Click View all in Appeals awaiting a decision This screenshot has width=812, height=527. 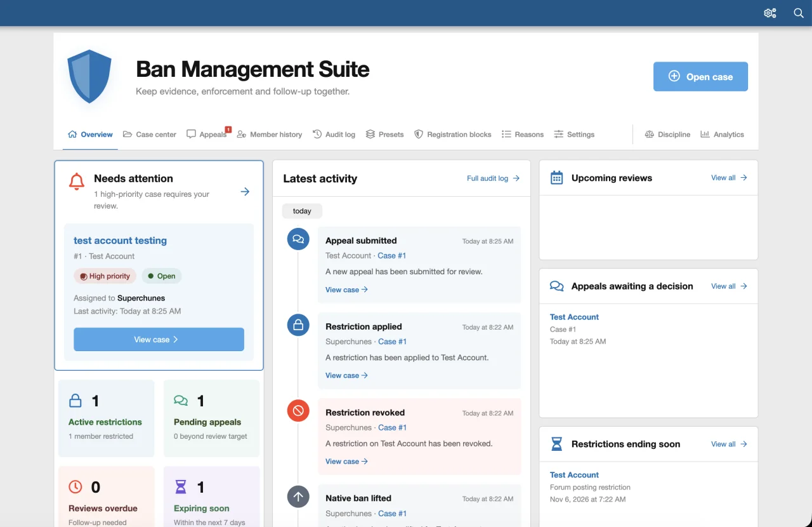(729, 286)
